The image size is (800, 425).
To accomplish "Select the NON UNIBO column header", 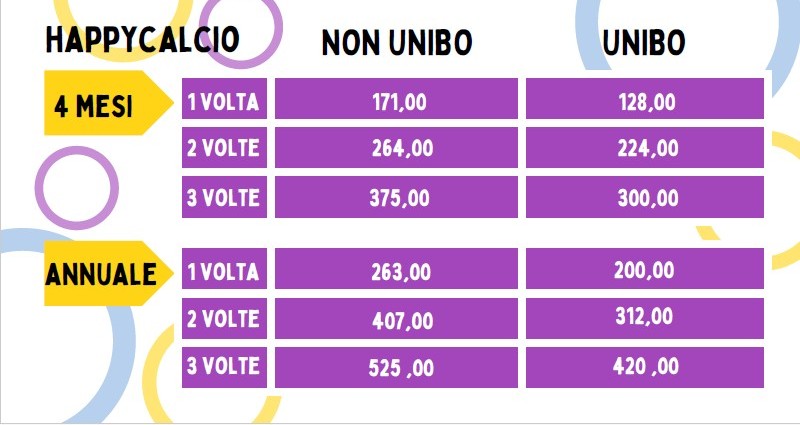I will pyautogui.click(x=397, y=42).
